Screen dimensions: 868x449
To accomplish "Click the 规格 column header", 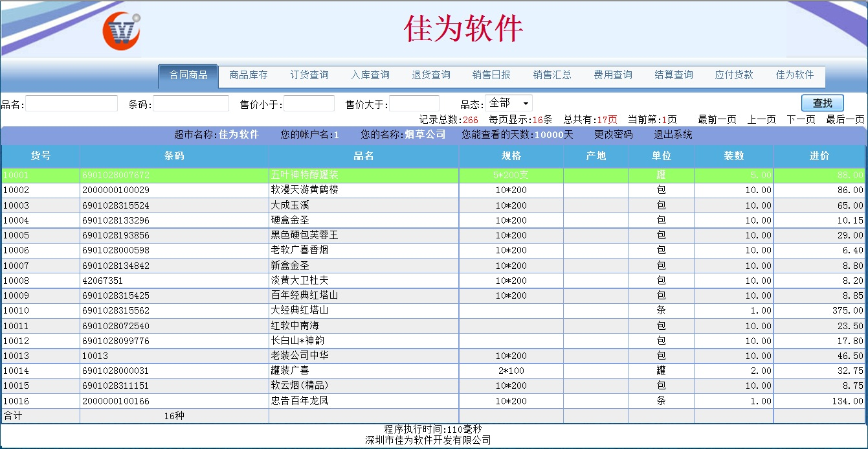I will coord(511,156).
